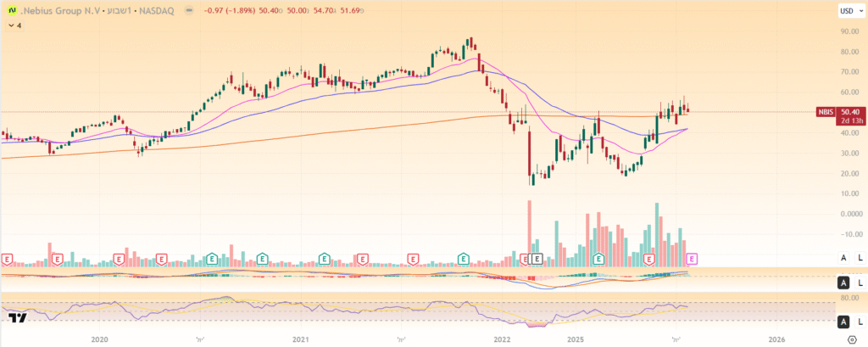Viewport: 868px width, 347px height.
Task: Click the 20.00 price axis label
Action: pos(849,173)
